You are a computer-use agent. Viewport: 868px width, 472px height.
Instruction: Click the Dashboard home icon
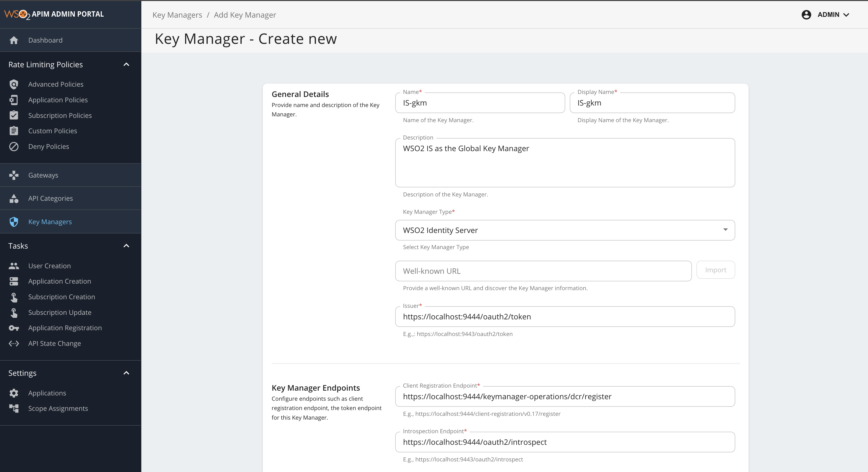[x=14, y=40]
